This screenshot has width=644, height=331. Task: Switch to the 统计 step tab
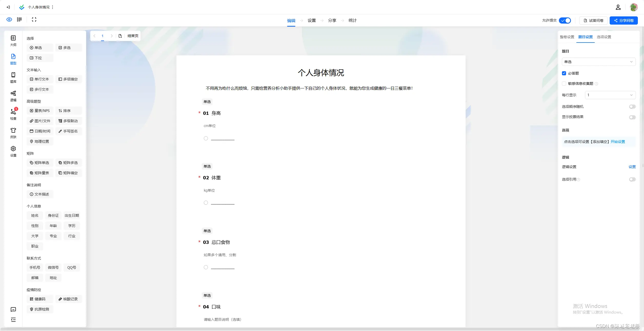pos(353,20)
